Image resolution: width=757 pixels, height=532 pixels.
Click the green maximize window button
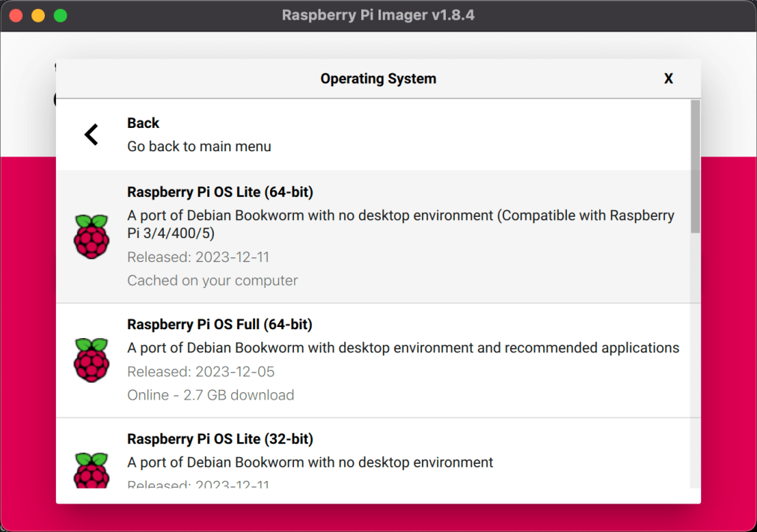point(61,16)
